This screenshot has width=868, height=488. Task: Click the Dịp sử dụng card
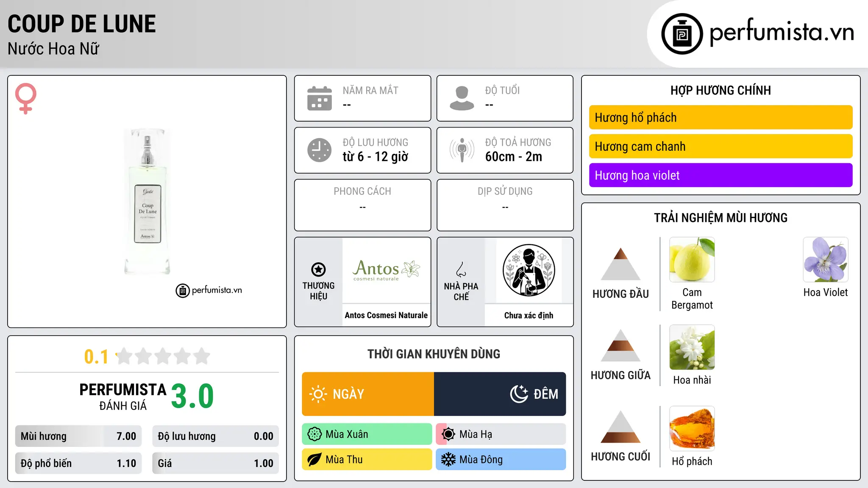505,205
